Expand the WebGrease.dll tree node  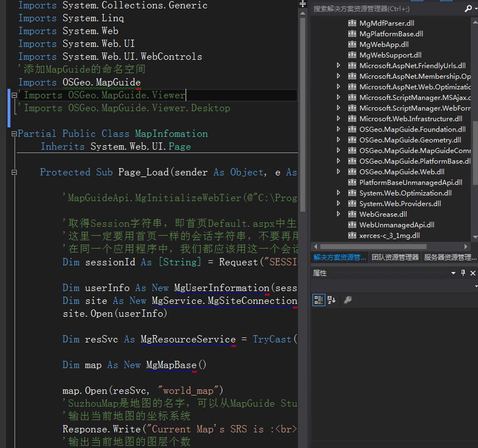pyautogui.click(x=338, y=214)
